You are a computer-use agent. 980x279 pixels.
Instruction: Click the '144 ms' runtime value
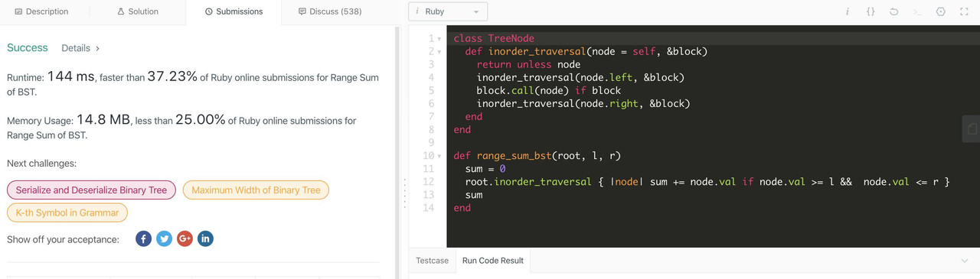(70, 76)
